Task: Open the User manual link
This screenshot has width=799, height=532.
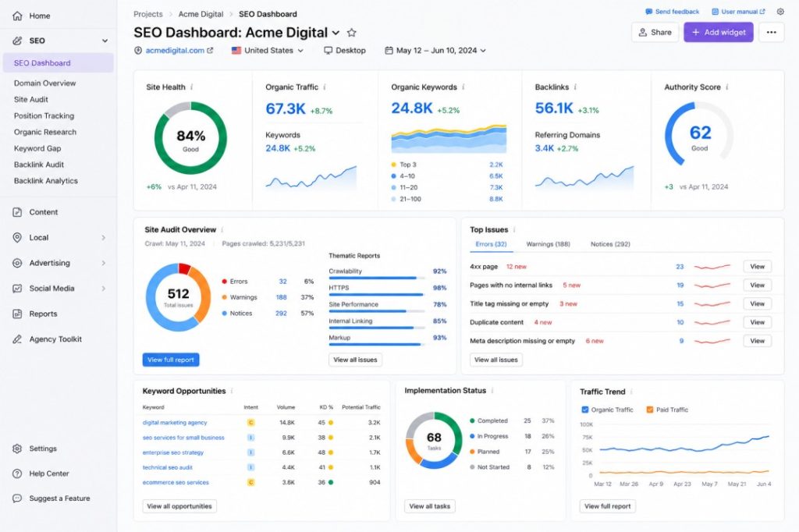Action: tap(738, 11)
